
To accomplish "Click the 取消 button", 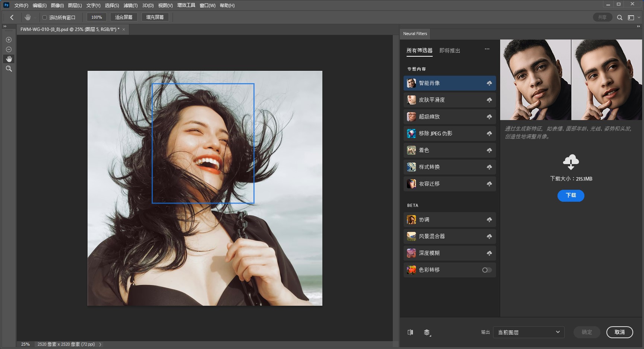I will click(x=619, y=332).
